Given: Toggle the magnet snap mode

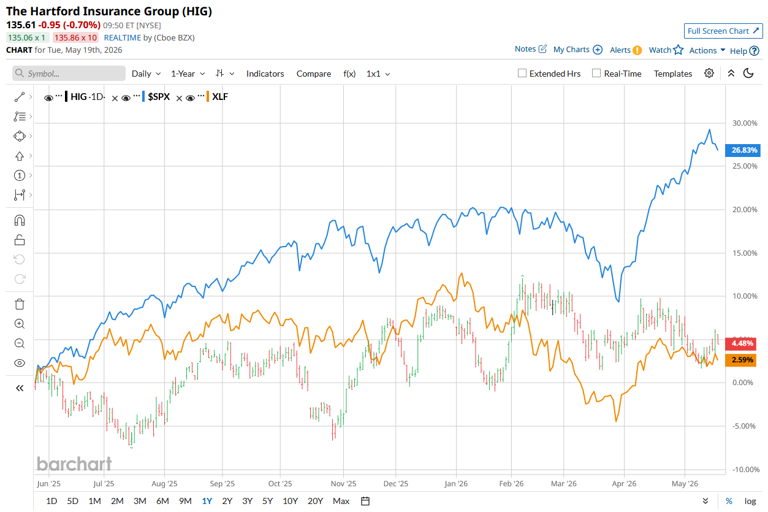Looking at the screenshot, I should (20, 220).
